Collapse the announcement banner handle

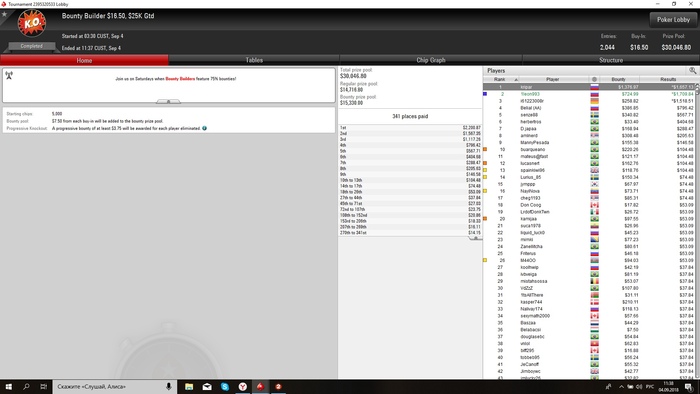tap(168, 102)
